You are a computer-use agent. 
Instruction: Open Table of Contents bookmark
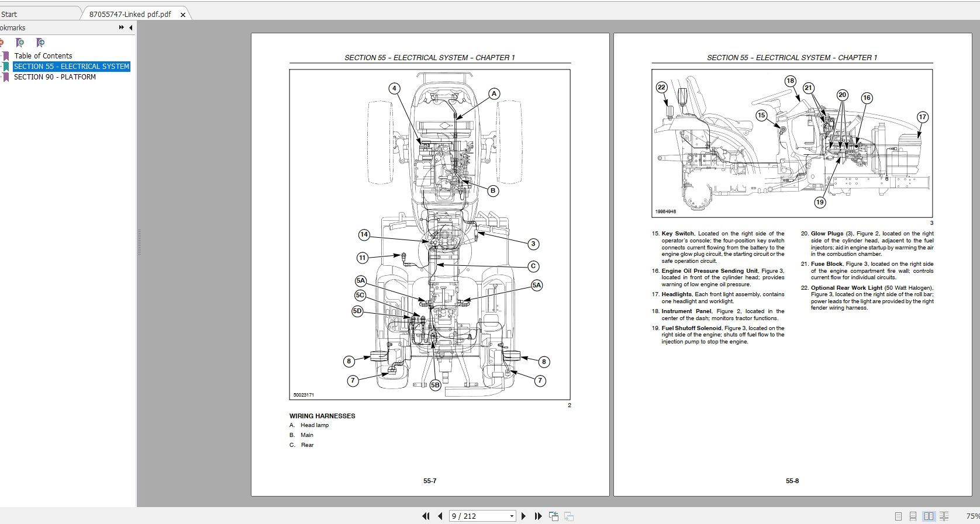click(x=43, y=56)
